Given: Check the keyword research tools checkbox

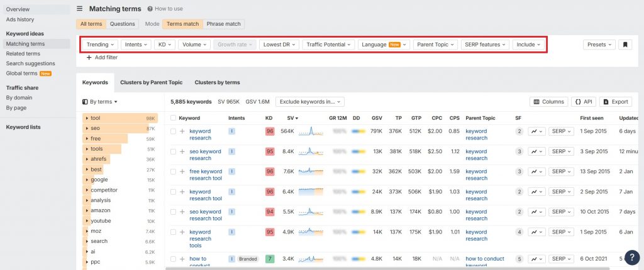Looking at the screenshot, I should pos(174,232).
